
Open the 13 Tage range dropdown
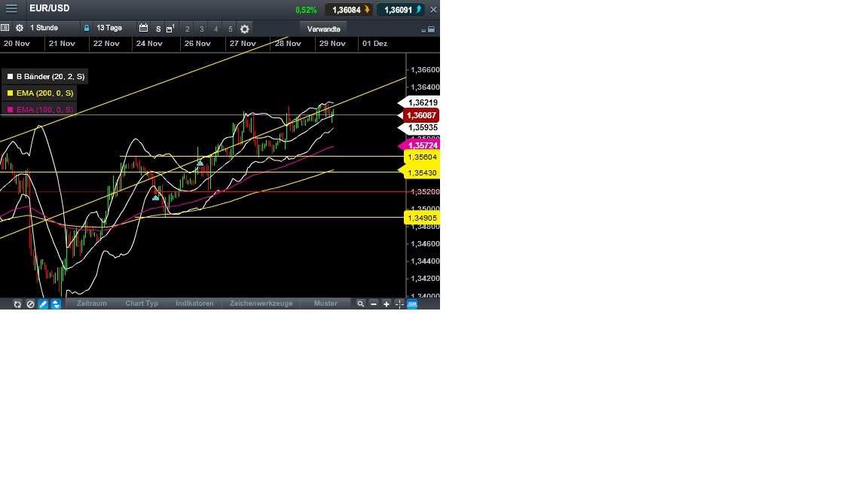click(x=109, y=28)
